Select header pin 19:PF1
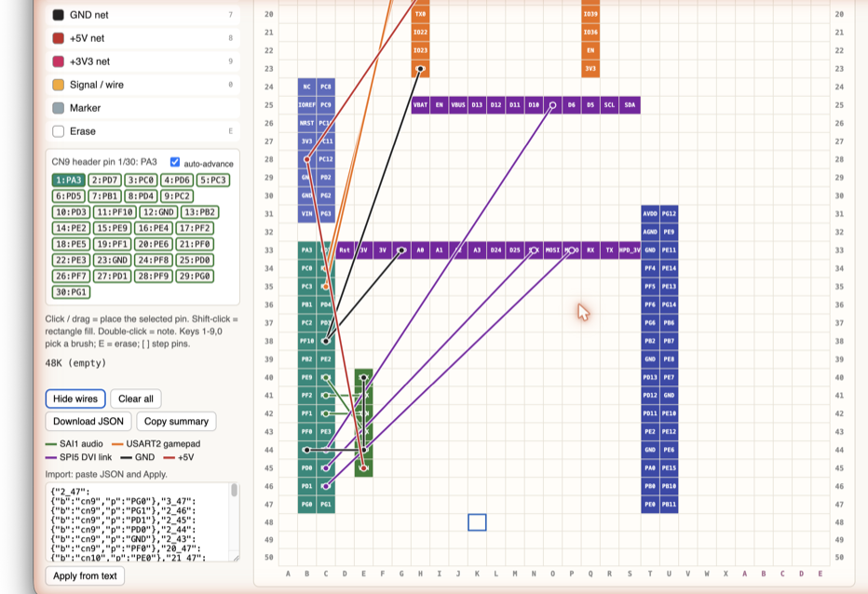The width and height of the screenshot is (868, 594). [x=113, y=244]
